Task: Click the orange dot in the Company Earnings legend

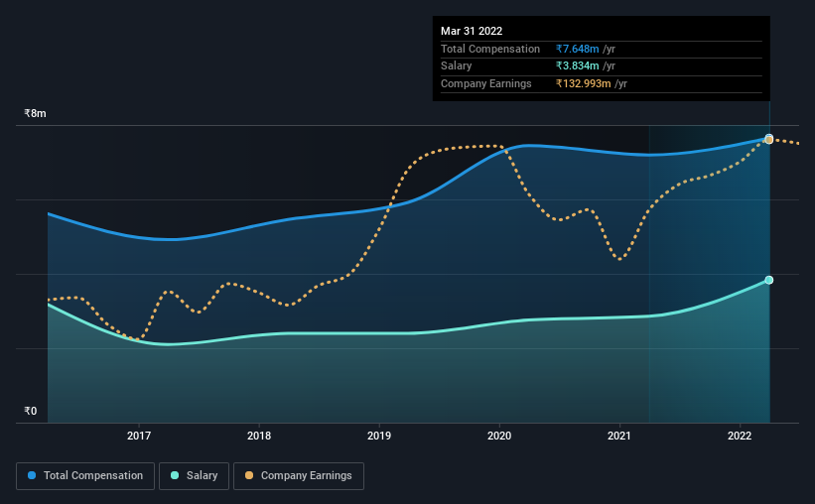Action: [249, 475]
